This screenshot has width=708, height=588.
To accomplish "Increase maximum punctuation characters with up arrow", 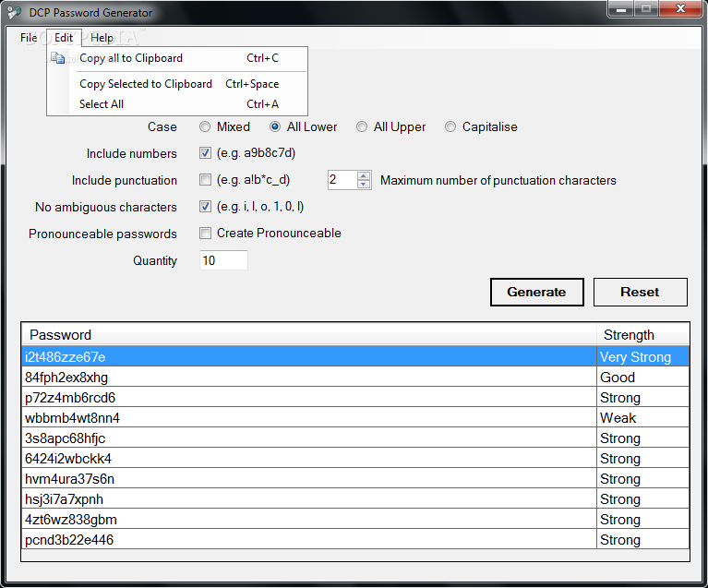I will 364,175.
